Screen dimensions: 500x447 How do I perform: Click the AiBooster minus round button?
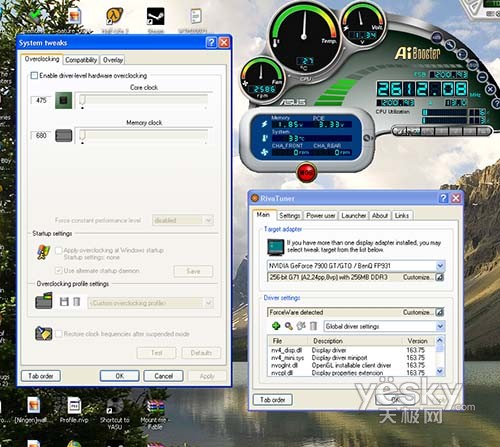coord(482,77)
